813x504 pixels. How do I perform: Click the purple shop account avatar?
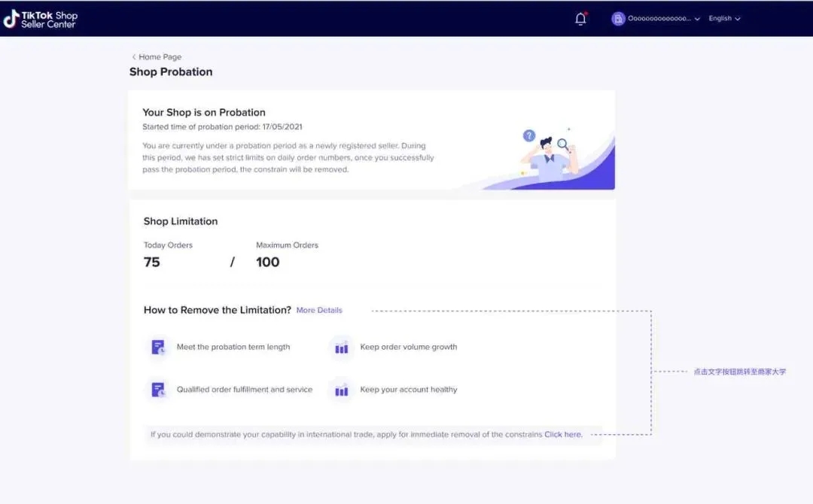point(618,19)
